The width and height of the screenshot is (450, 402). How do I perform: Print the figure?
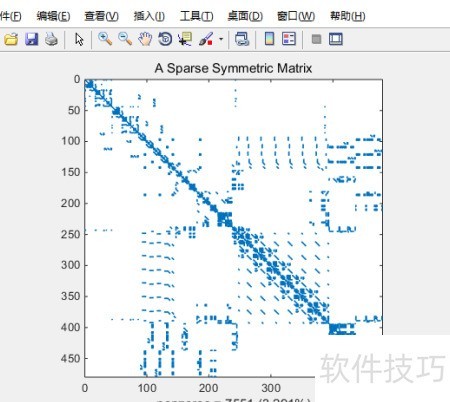tap(51, 39)
